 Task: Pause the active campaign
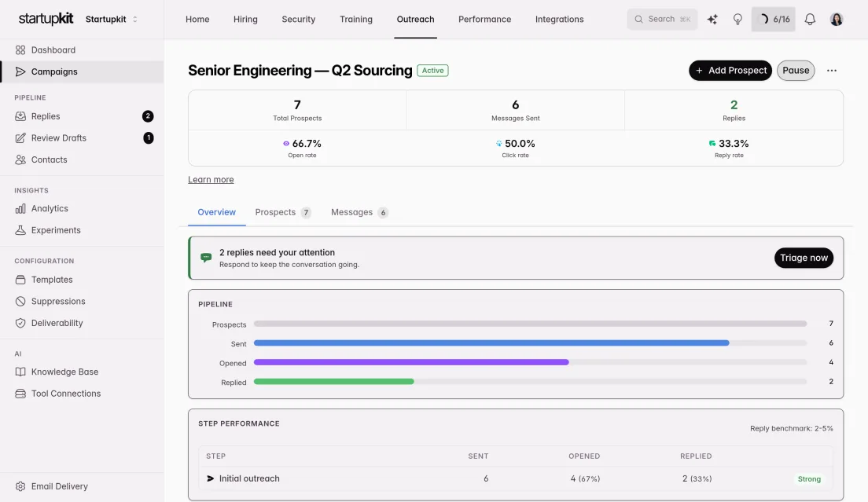pos(796,71)
